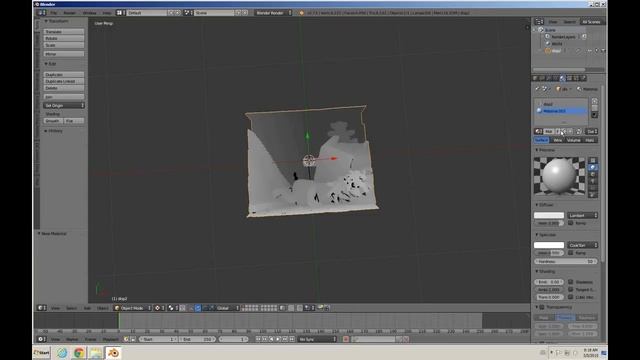640x360 pixels.
Task: Open the Global transform orientation dropdown
Action: 227,308
